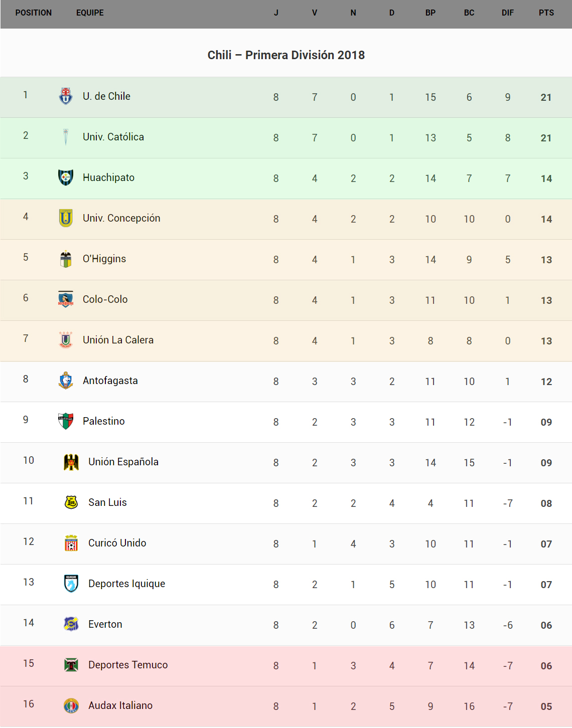Click the Univ. Concepción yellow crest
Screen dimensions: 572x728
coord(66,218)
